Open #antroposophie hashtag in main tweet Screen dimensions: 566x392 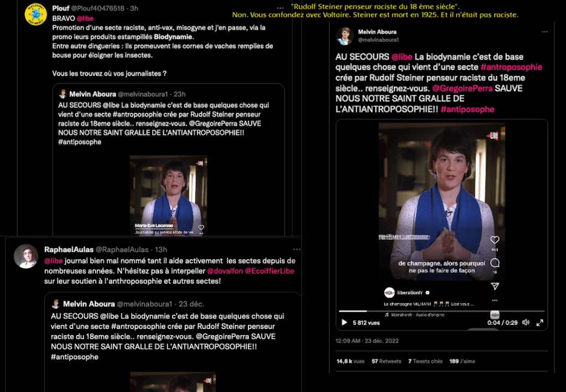[511, 67]
